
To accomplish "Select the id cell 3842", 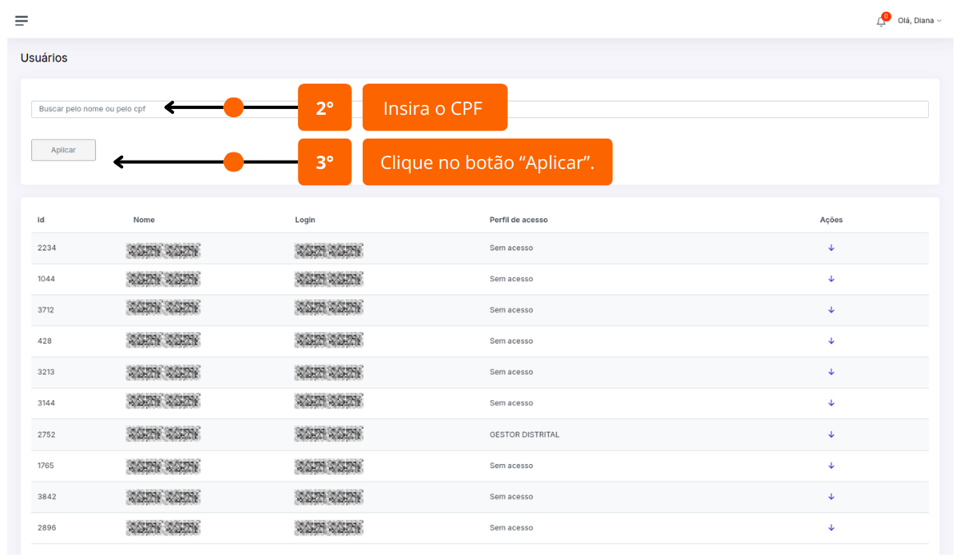I will click(47, 497).
